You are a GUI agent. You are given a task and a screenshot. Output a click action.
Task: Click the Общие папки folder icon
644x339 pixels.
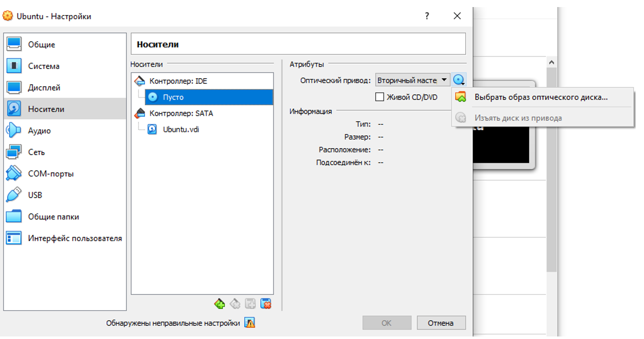click(14, 217)
